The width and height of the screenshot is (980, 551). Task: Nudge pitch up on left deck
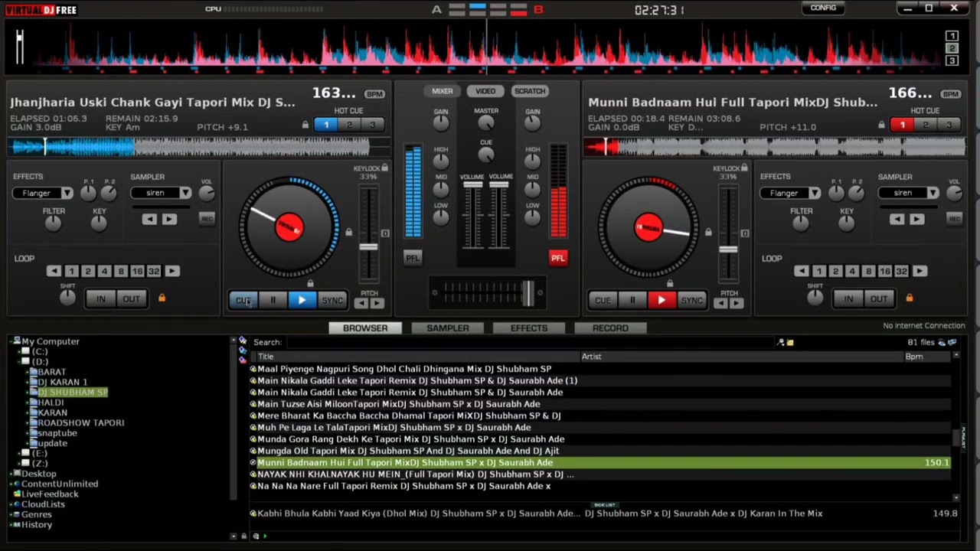[377, 303]
